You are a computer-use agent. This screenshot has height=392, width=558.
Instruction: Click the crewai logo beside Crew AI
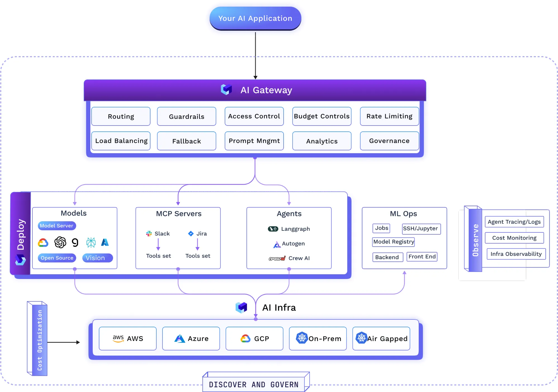point(277,258)
